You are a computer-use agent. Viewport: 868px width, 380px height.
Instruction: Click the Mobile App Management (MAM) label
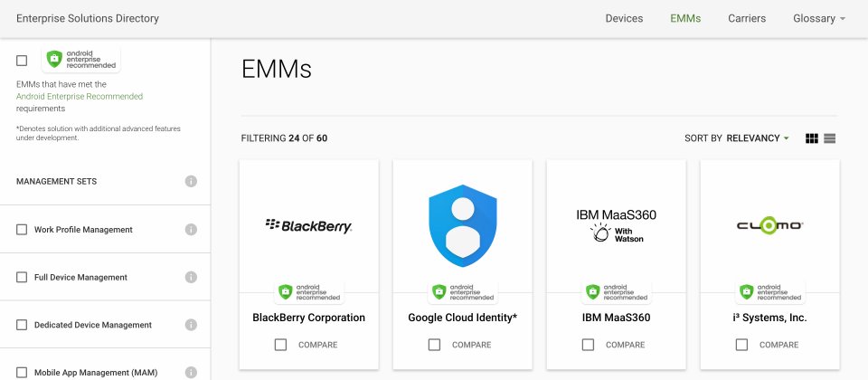tap(96, 372)
